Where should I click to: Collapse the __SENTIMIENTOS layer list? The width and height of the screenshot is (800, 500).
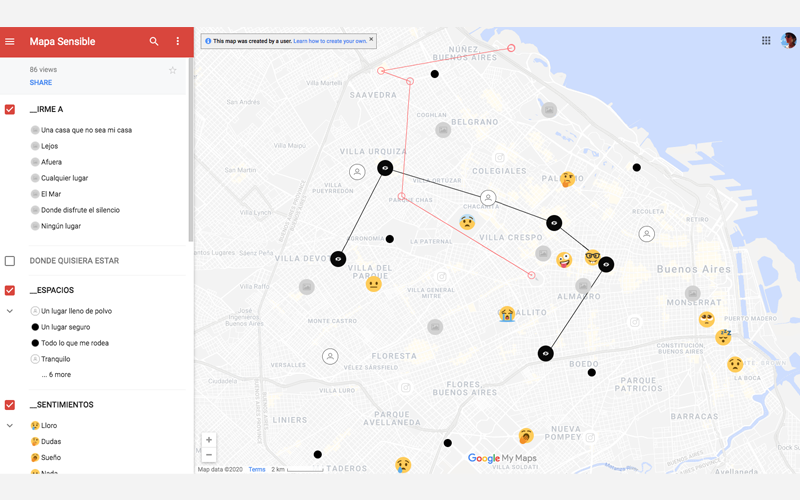(x=10, y=425)
